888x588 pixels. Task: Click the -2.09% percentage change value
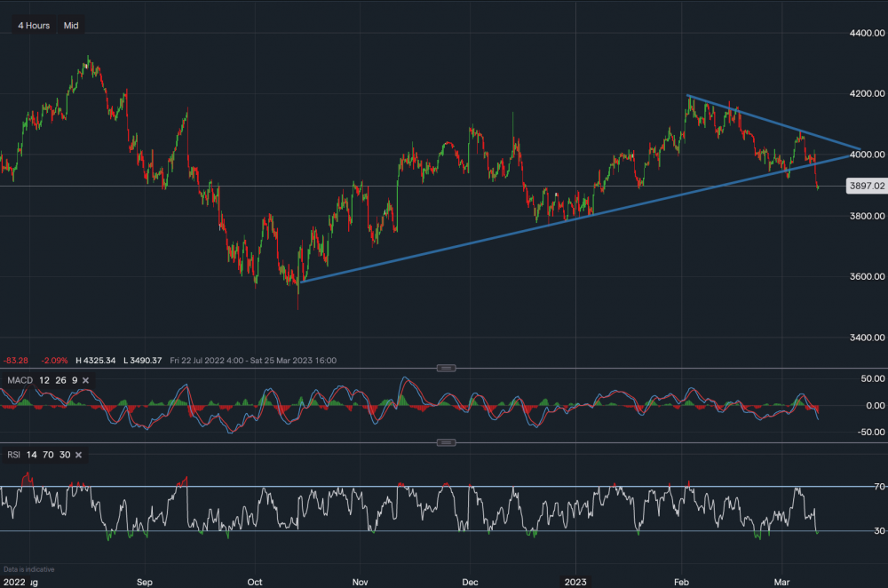tap(54, 361)
